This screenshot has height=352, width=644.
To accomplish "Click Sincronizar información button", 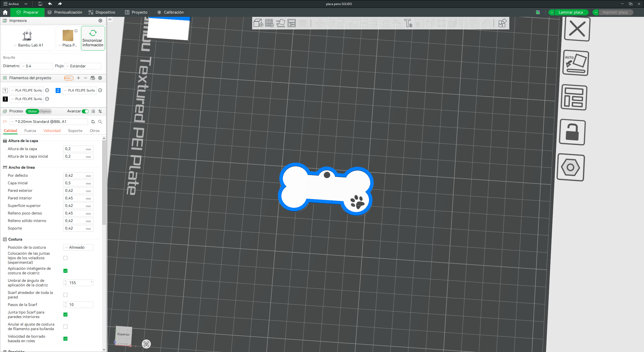I will click(93, 38).
